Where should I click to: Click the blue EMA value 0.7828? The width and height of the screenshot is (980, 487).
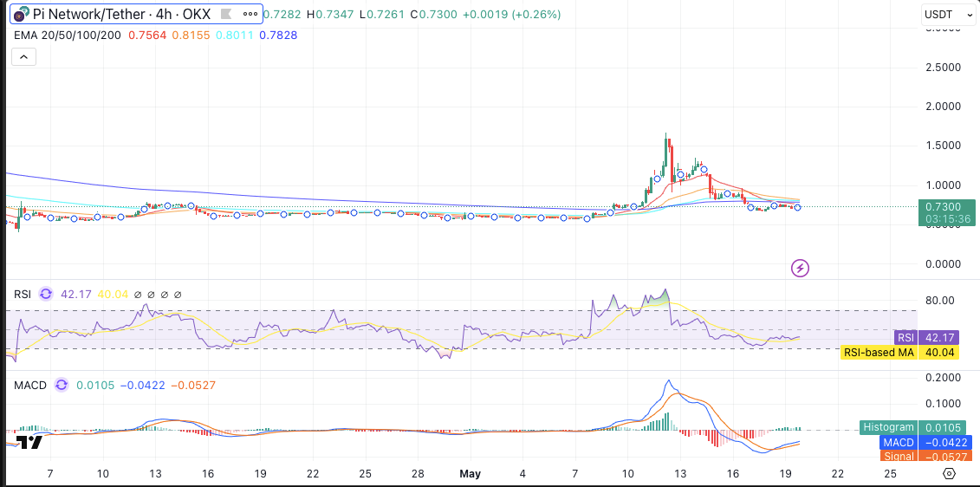[x=278, y=35]
